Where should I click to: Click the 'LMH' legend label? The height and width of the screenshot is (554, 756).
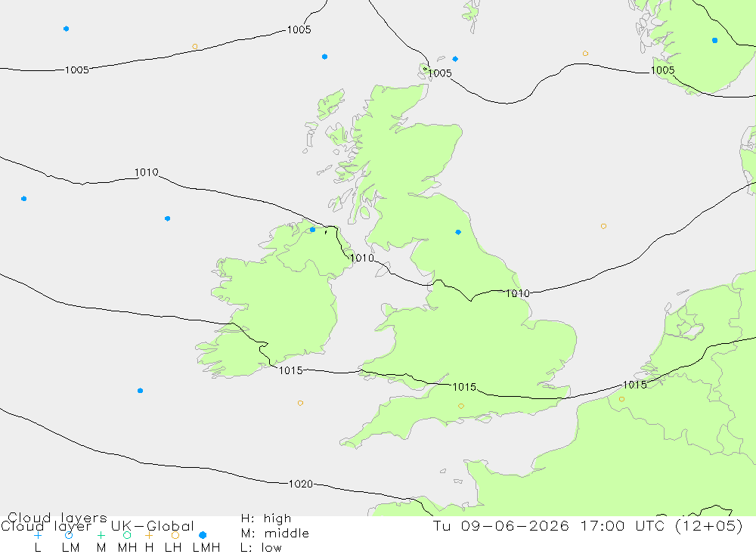(x=206, y=548)
